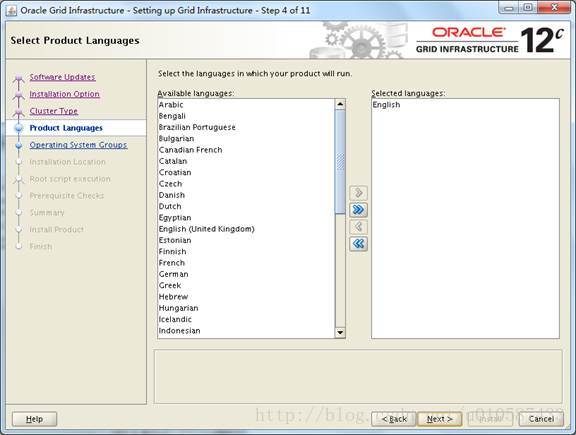The height and width of the screenshot is (435, 576).
Task: Select Bengali in available languages
Action: click(x=246, y=116)
